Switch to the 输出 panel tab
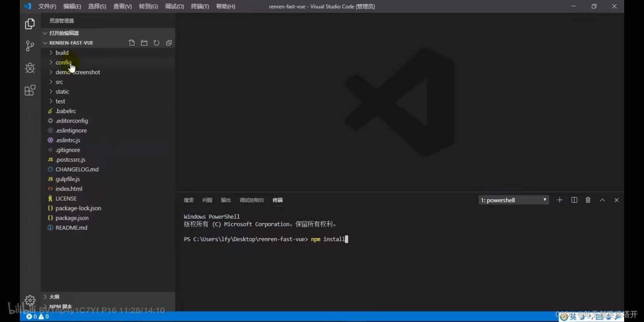The image size is (644, 322). [x=226, y=200]
